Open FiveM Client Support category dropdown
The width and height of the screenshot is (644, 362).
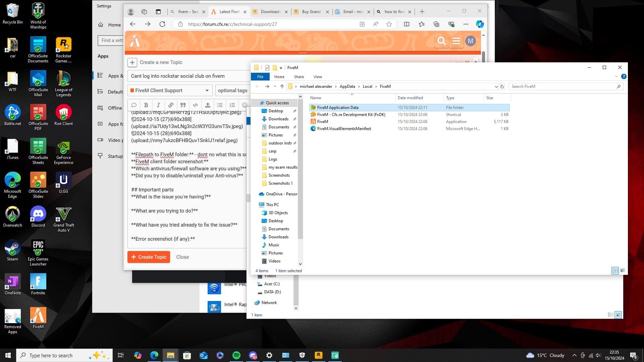point(170,90)
